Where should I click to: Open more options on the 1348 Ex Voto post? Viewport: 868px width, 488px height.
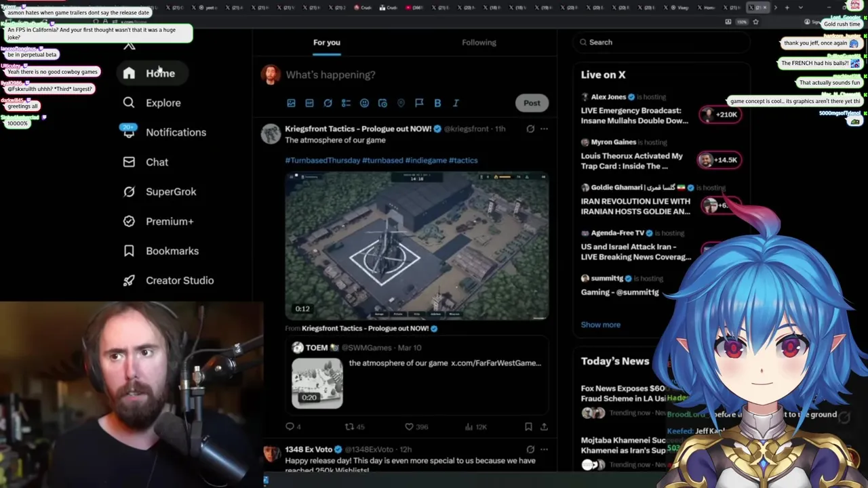click(544, 449)
